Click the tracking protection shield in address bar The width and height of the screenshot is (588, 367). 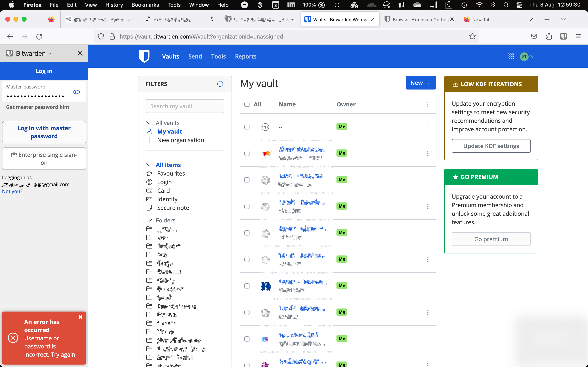101,36
